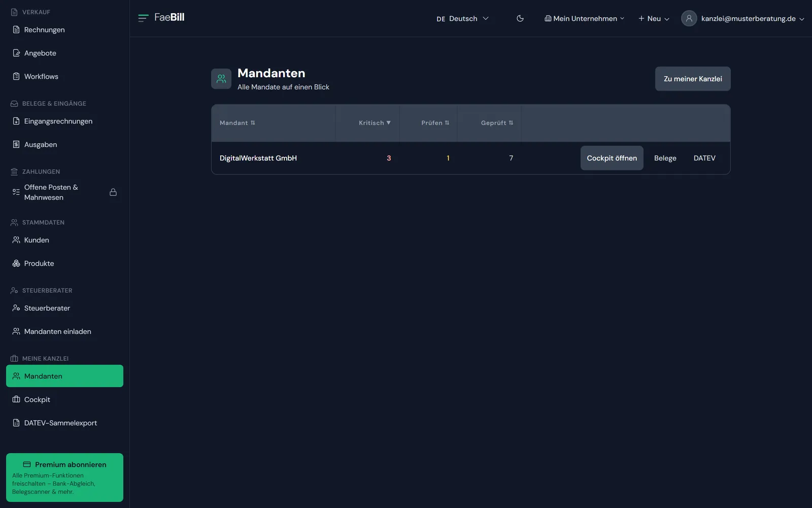Open Mandanten einladen in the sidebar
This screenshot has height=508, width=812.
click(64, 331)
